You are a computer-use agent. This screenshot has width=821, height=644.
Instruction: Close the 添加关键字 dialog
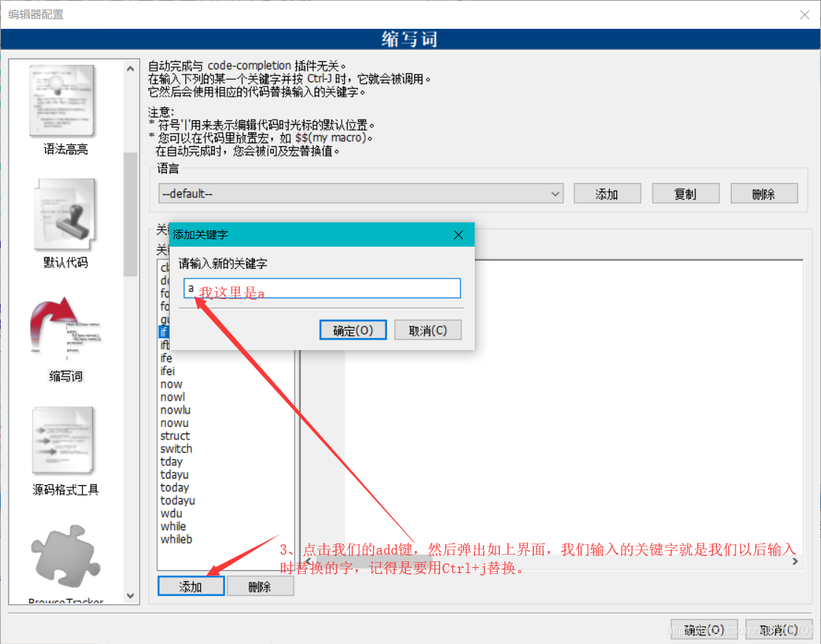point(458,235)
